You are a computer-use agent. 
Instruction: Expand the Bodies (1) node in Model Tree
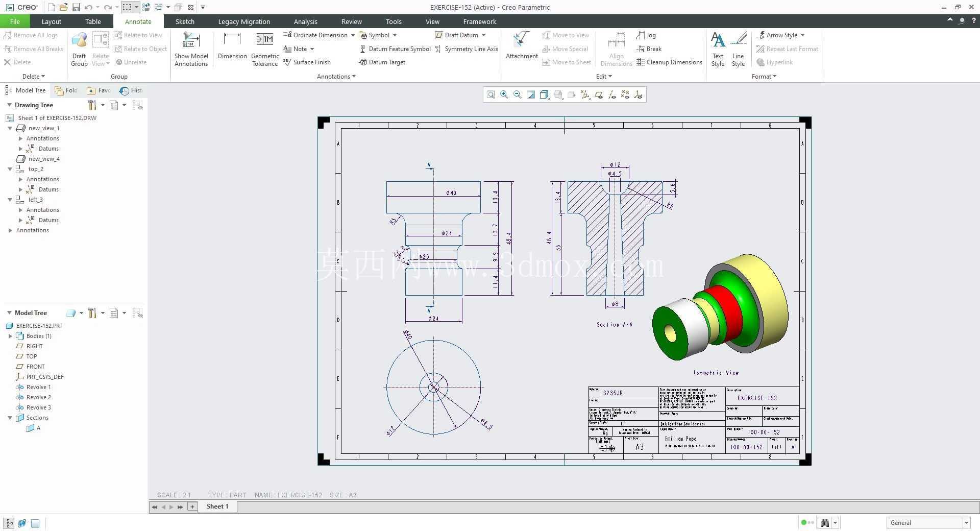click(x=10, y=336)
